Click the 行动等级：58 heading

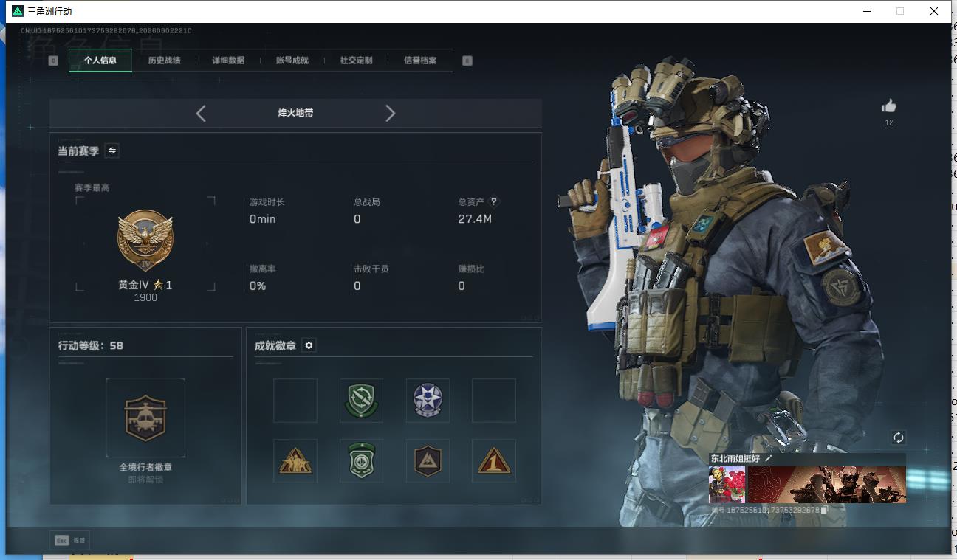[x=91, y=345]
